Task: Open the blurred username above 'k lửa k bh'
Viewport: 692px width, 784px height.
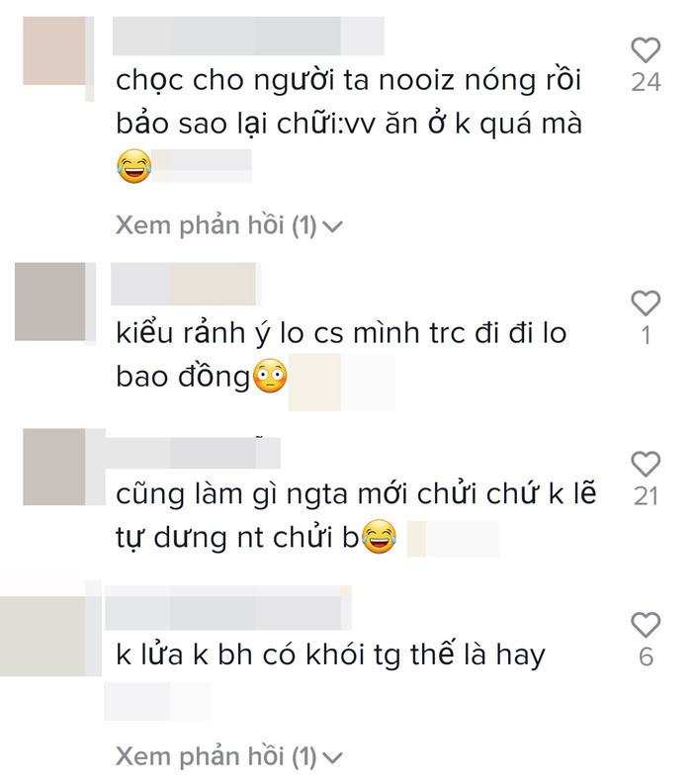Action: (228, 607)
